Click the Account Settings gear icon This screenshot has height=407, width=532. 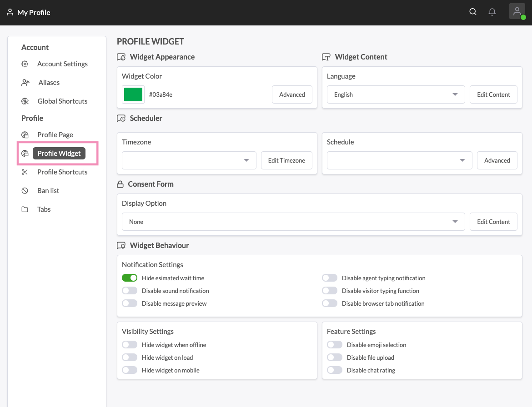pos(25,64)
